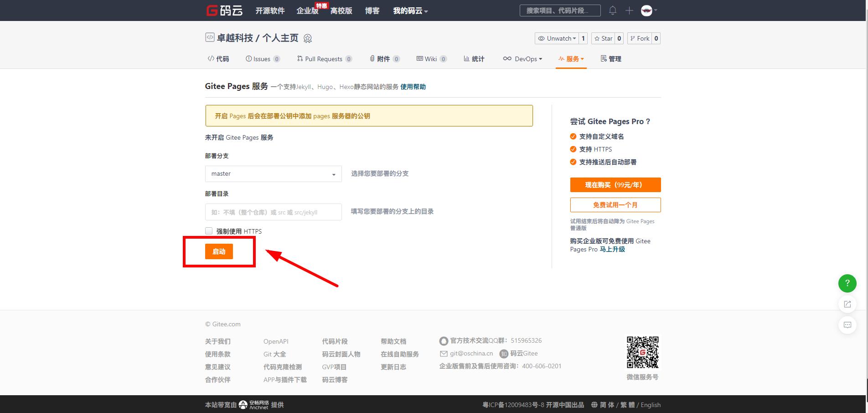
Task: Click the feedback chat icon on the right edge
Action: pos(847,325)
